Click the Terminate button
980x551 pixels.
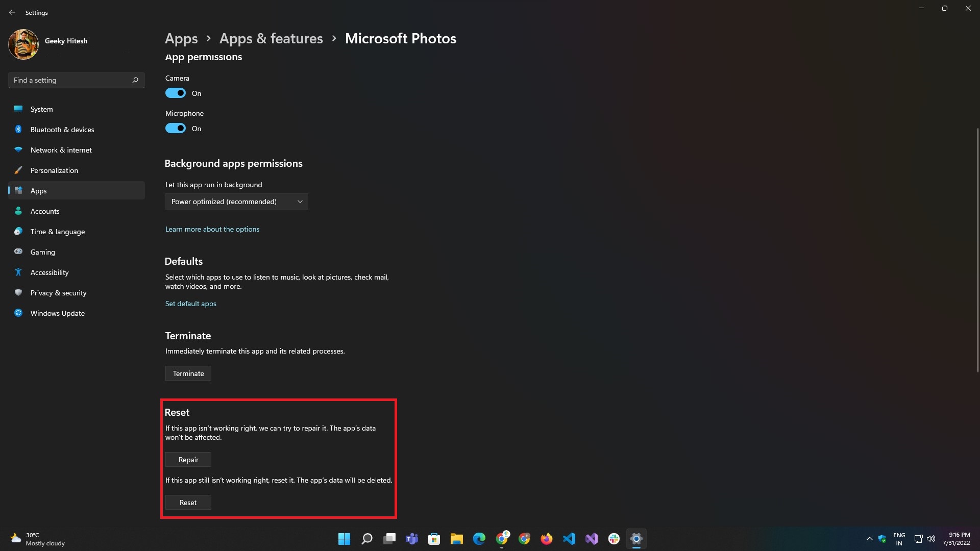point(188,373)
